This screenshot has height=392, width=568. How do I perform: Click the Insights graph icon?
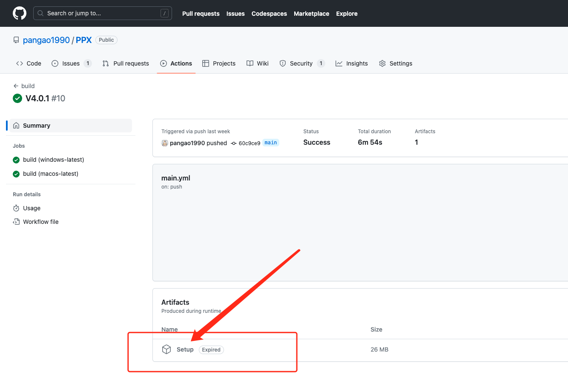click(x=339, y=63)
